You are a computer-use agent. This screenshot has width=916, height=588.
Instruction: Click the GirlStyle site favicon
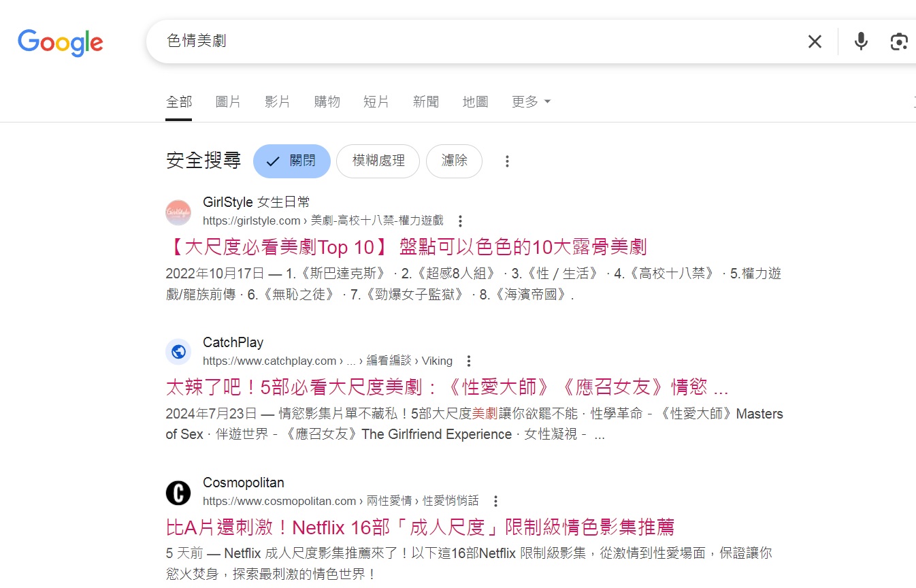click(178, 212)
